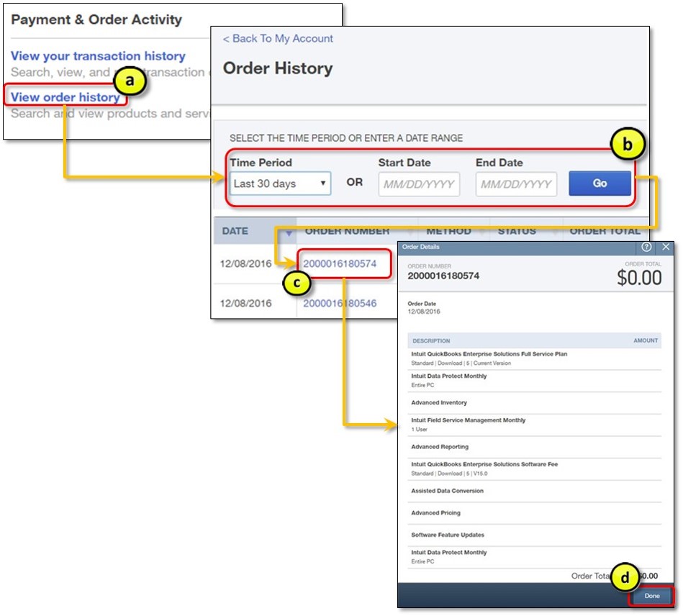Click the DATE column header label
This screenshot has width=683, height=616.
point(235,231)
